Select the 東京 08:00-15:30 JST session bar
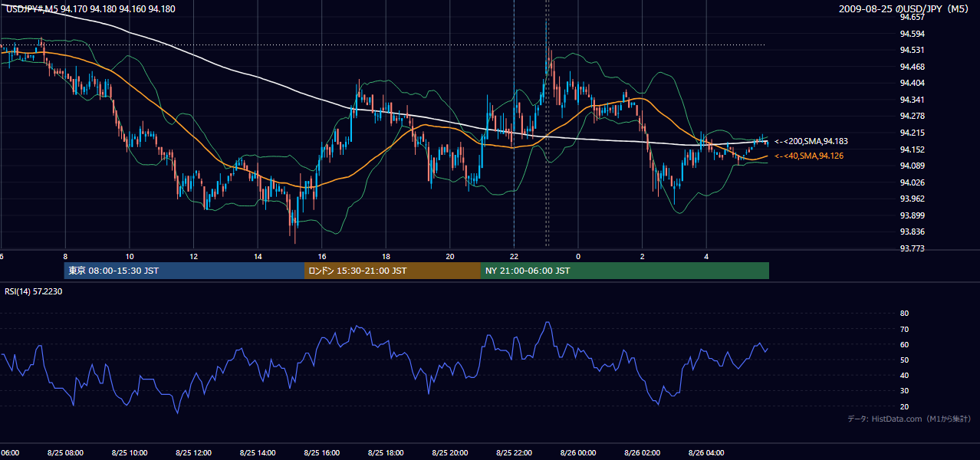 coord(184,271)
